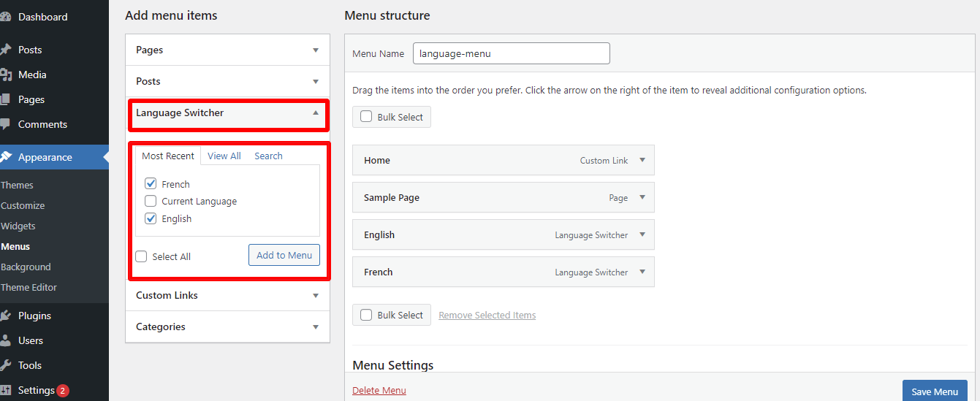The image size is (980, 401).
Task: Open Customize submenu item
Action: click(23, 205)
